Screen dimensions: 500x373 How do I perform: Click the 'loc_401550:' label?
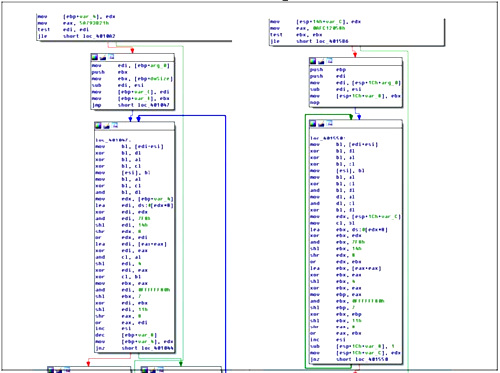point(328,138)
